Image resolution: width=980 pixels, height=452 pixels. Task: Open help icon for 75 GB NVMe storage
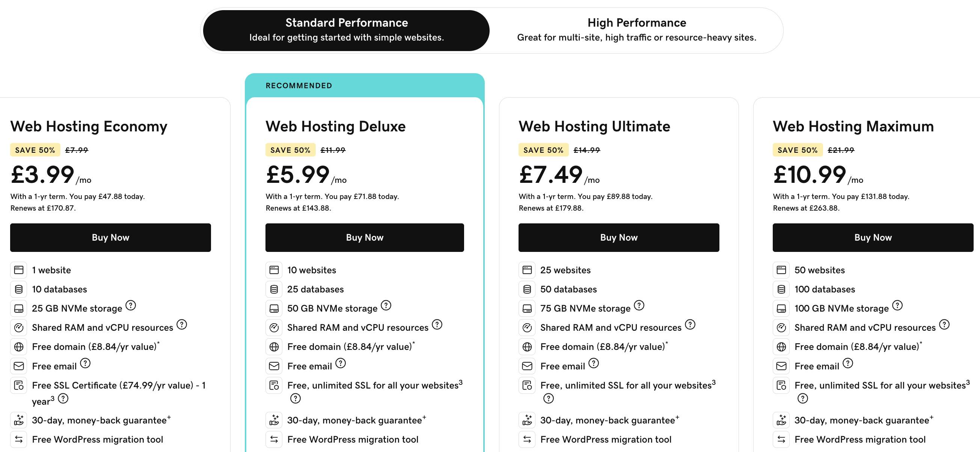tap(639, 306)
